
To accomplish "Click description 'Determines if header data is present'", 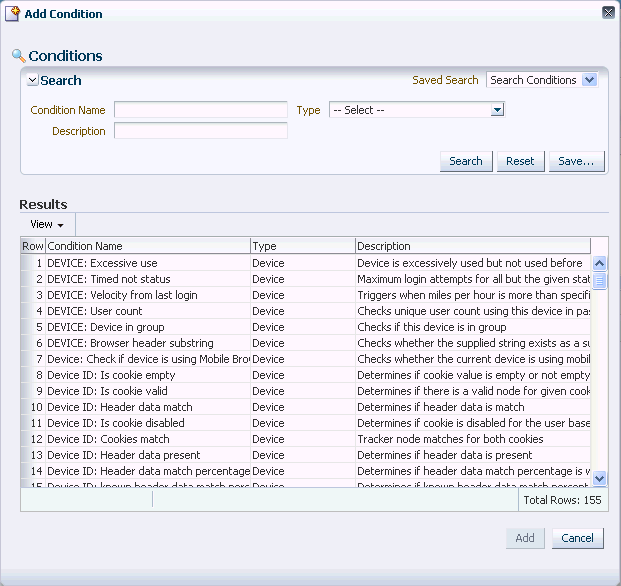I will coord(444,455).
